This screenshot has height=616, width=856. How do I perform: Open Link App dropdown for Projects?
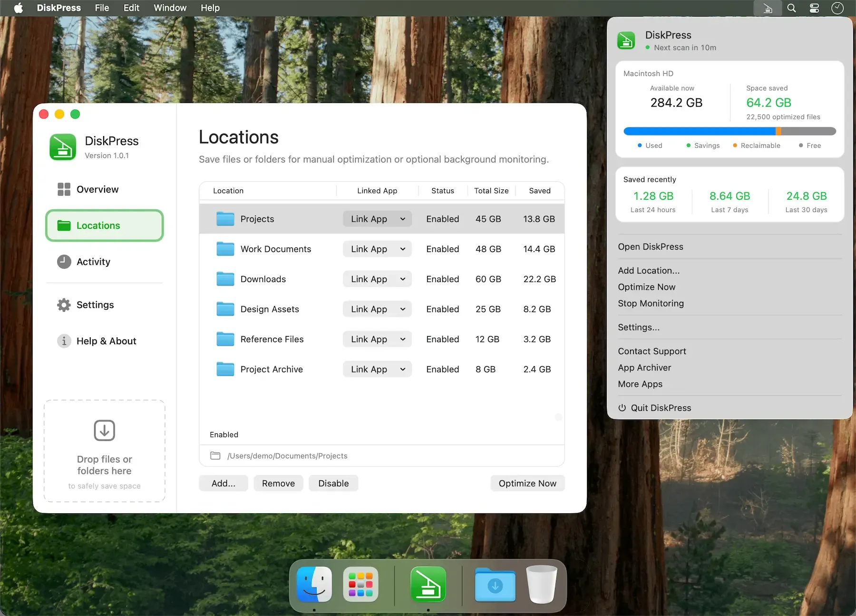pos(377,219)
